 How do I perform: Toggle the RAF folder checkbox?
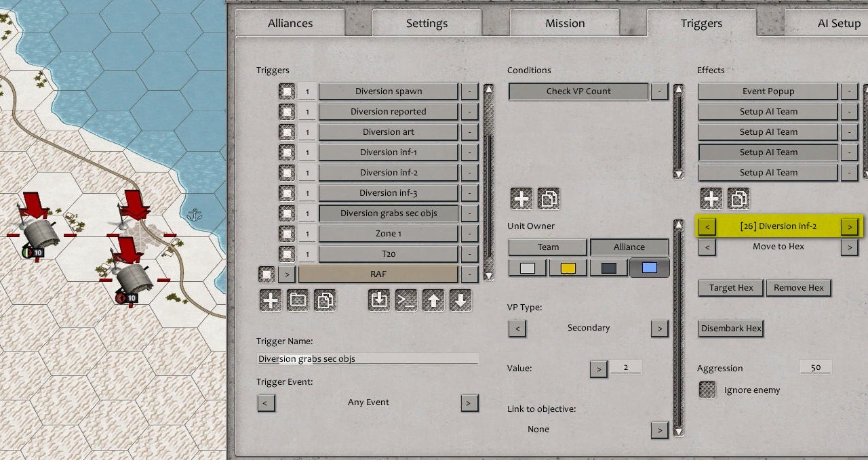click(x=267, y=274)
